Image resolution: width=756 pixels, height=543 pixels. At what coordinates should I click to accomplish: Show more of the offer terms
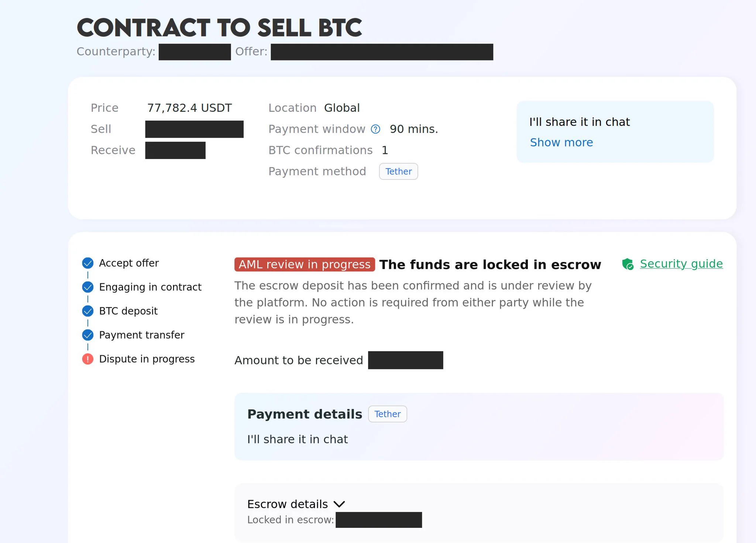[561, 142]
